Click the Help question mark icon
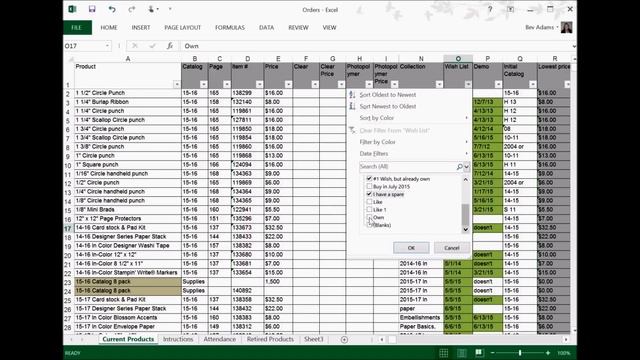The width and height of the screenshot is (640, 360). [490, 9]
